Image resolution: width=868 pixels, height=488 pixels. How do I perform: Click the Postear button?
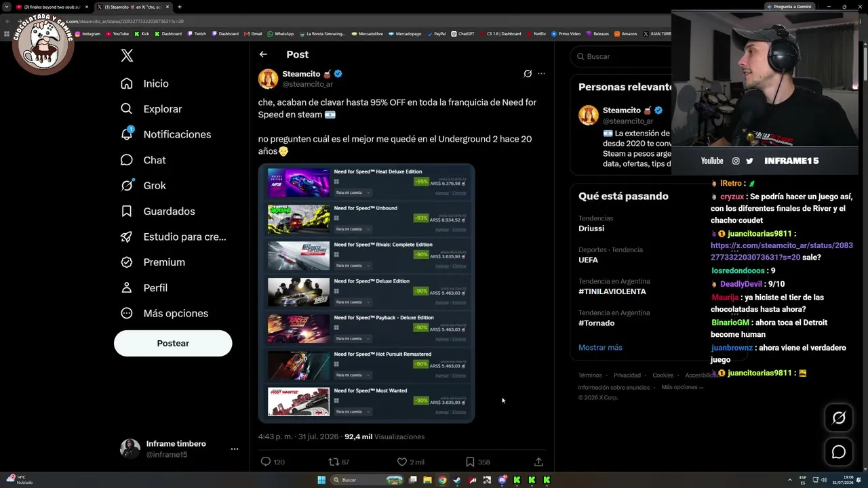(x=173, y=343)
